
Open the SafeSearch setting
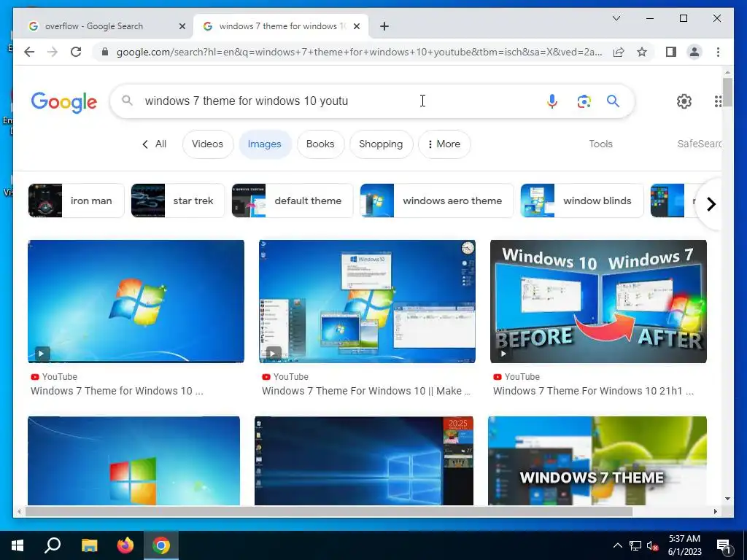(x=699, y=144)
